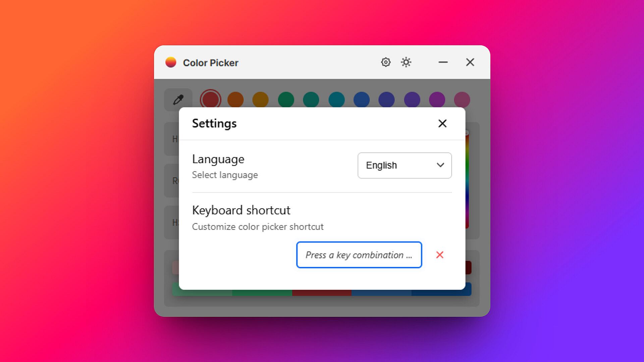Screen dimensions: 644x362
Task: Select the pink color swatch
Action: 462,100
